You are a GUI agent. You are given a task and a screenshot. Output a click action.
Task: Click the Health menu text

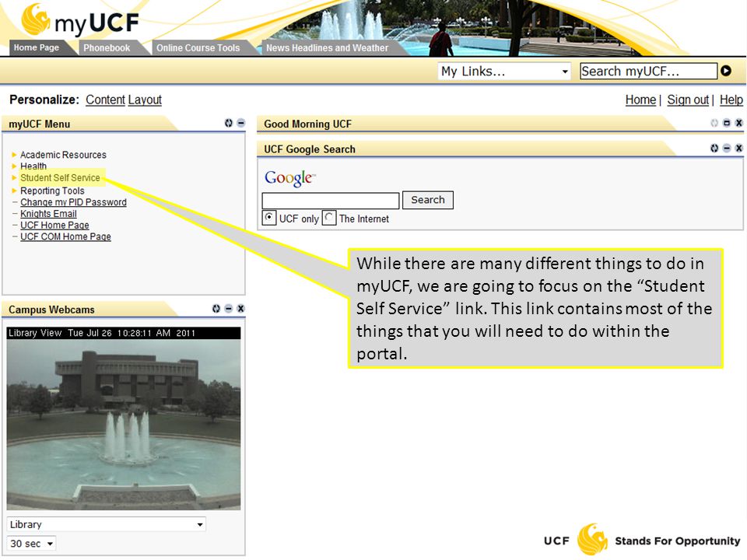tap(33, 166)
